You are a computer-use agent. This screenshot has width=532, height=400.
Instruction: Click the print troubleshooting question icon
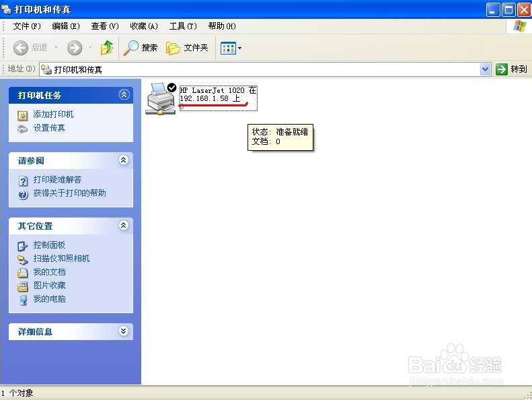[x=23, y=181]
